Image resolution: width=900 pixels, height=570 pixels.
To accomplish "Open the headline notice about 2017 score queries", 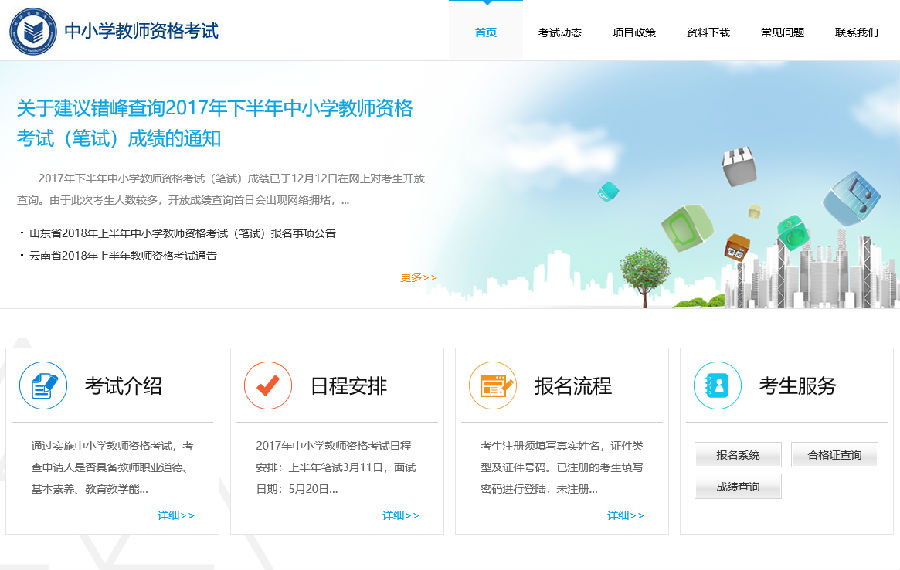I will click(x=215, y=123).
